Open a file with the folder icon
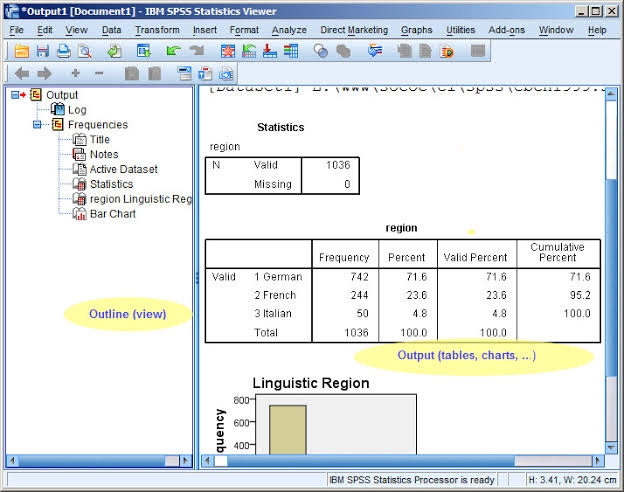 [21, 51]
